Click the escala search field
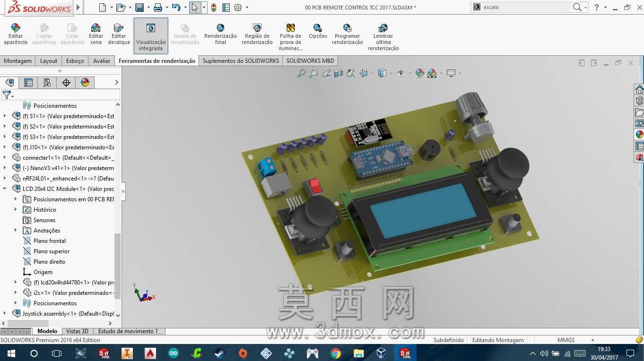 click(x=525, y=7)
